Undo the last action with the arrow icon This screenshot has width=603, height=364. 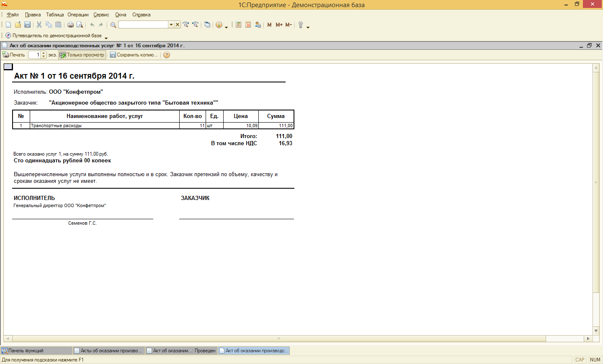[92, 25]
